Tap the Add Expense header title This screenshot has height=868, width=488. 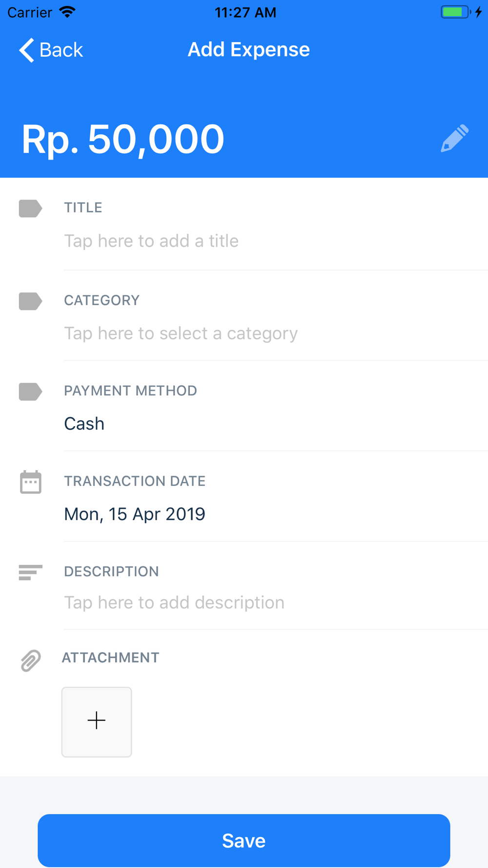tap(249, 49)
